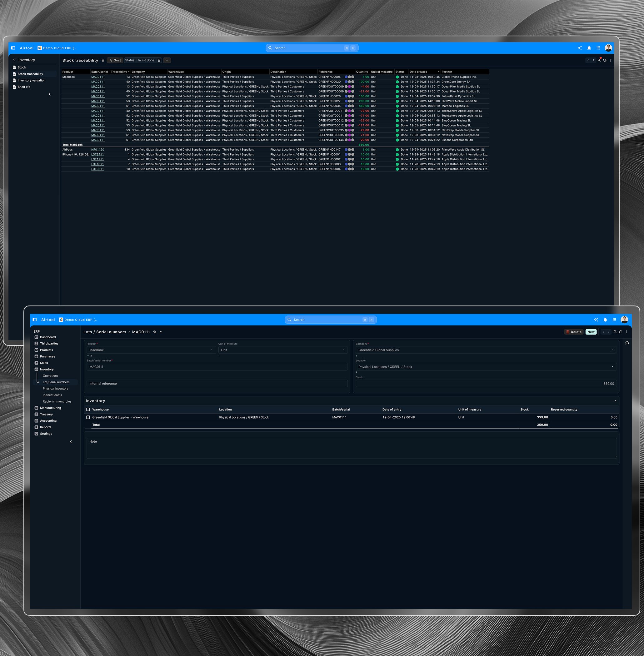Open Inventory valuation in sidebar

(x=32, y=81)
